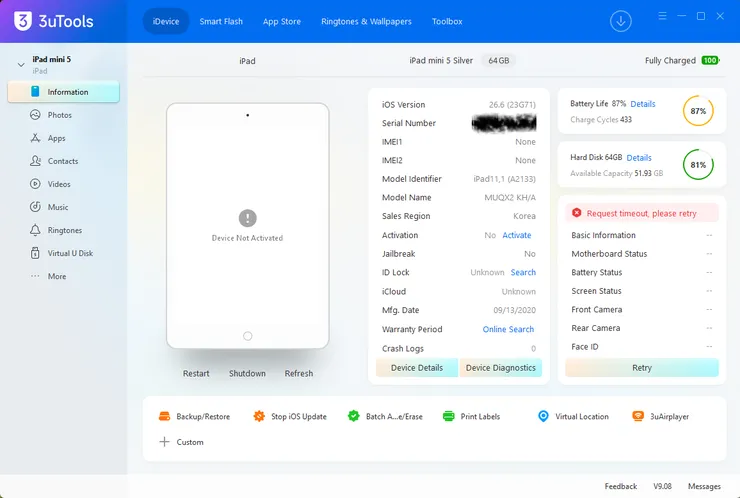This screenshot has height=498, width=740.
Task: Click the 87% battery life ring
Action: coord(698,111)
